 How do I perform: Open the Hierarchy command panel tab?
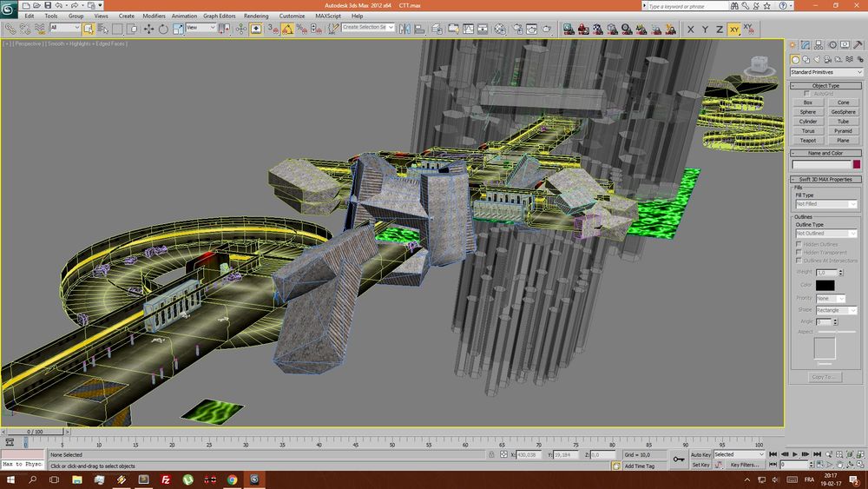tap(819, 45)
